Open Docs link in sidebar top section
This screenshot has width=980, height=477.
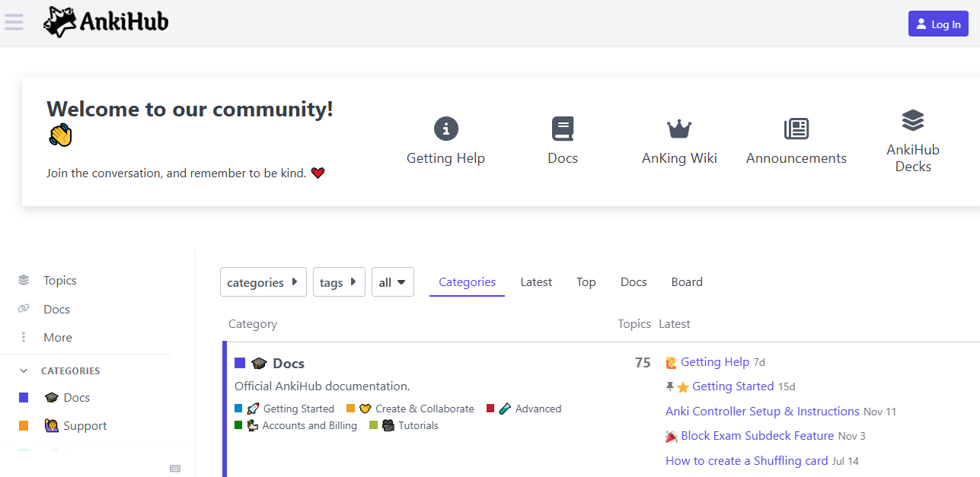(56, 310)
